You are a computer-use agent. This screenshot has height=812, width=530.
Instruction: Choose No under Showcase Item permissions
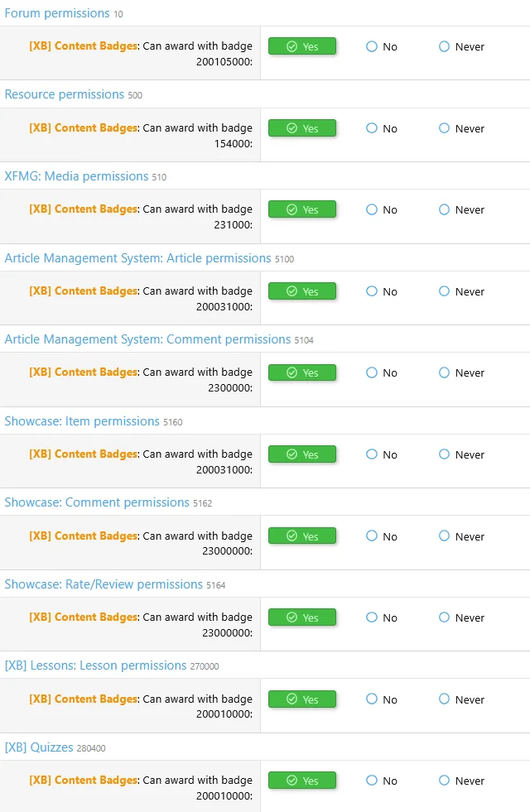tap(382, 454)
